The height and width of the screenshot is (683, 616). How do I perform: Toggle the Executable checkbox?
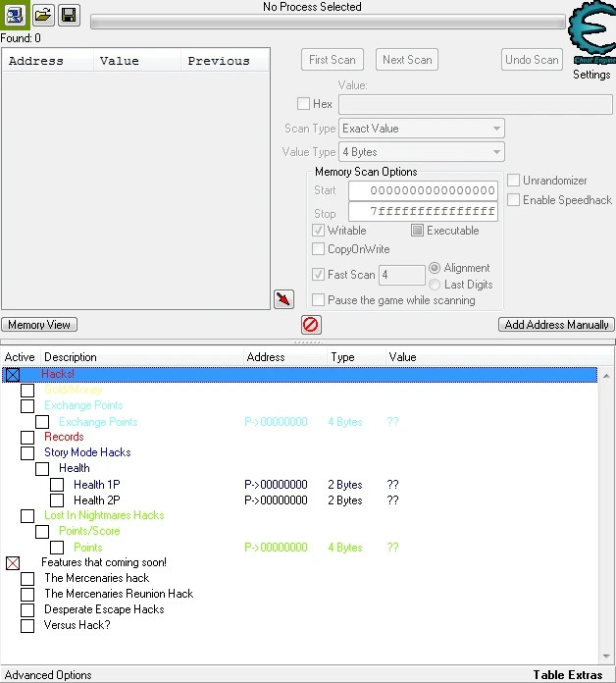[x=417, y=230]
